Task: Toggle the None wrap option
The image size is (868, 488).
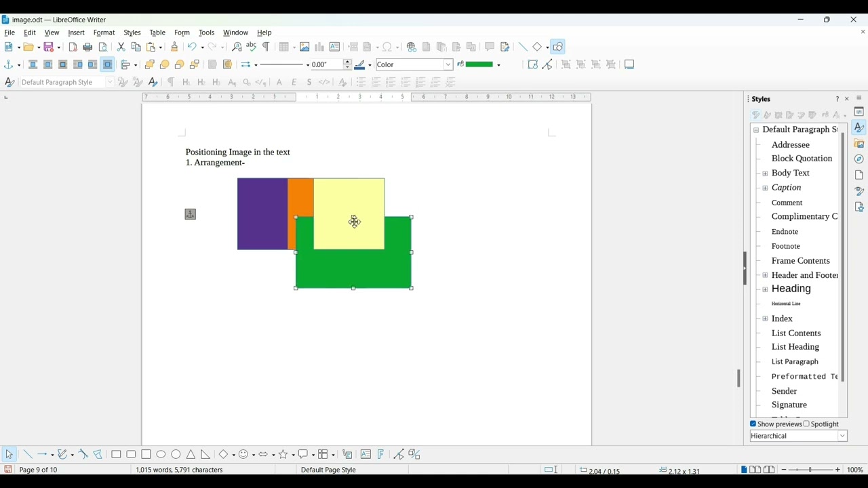Action: tap(33, 65)
